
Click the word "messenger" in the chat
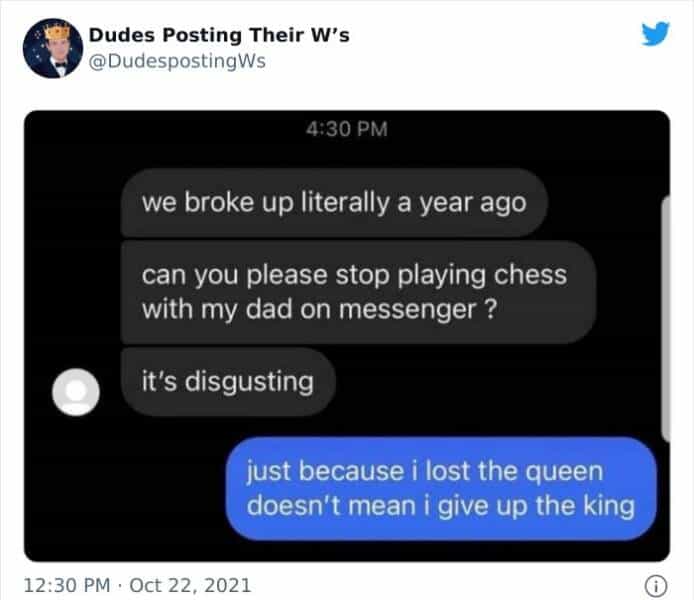click(x=407, y=309)
